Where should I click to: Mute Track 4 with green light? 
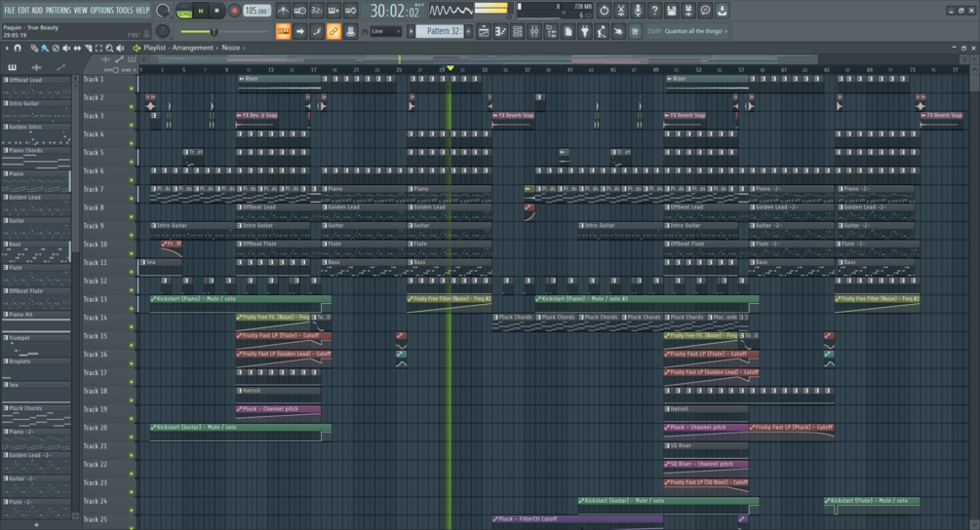pyautogui.click(x=132, y=143)
